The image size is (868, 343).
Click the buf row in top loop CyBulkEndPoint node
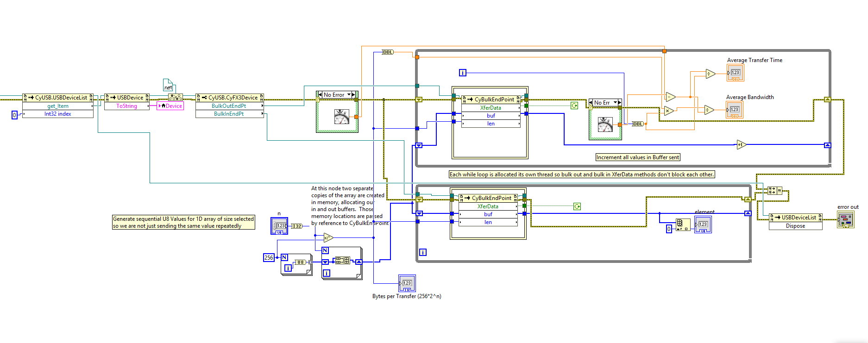click(x=491, y=116)
